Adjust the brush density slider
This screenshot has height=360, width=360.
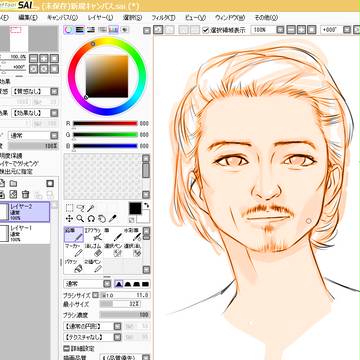click(x=125, y=315)
